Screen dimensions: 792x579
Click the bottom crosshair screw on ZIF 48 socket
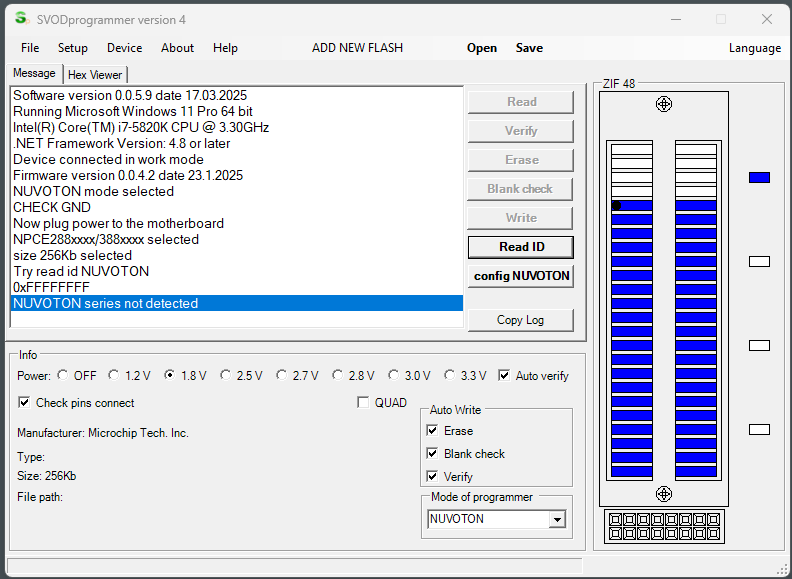coord(663,494)
